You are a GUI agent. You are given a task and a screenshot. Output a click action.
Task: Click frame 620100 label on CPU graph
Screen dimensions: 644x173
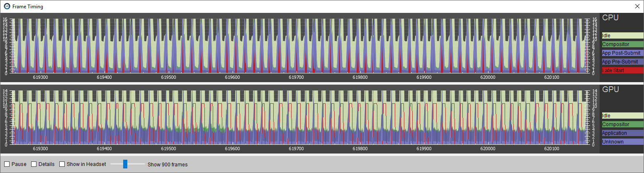[x=552, y=77]
